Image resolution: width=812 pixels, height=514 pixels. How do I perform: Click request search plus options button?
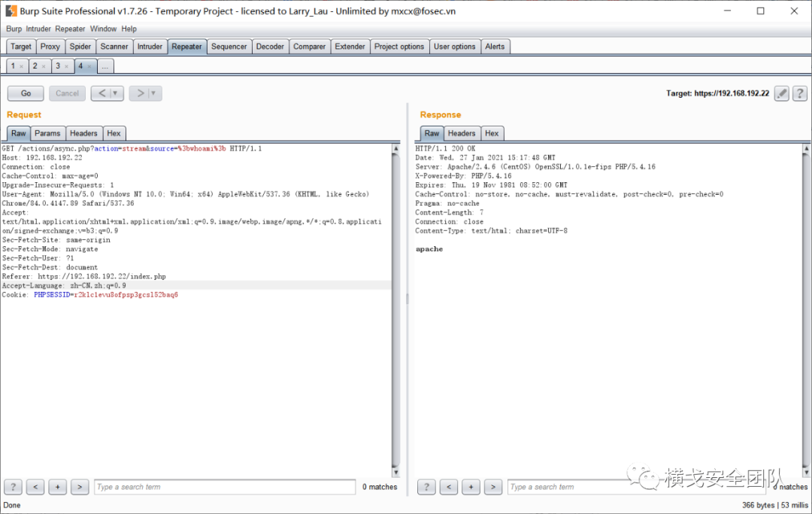[x=57, y=487]
